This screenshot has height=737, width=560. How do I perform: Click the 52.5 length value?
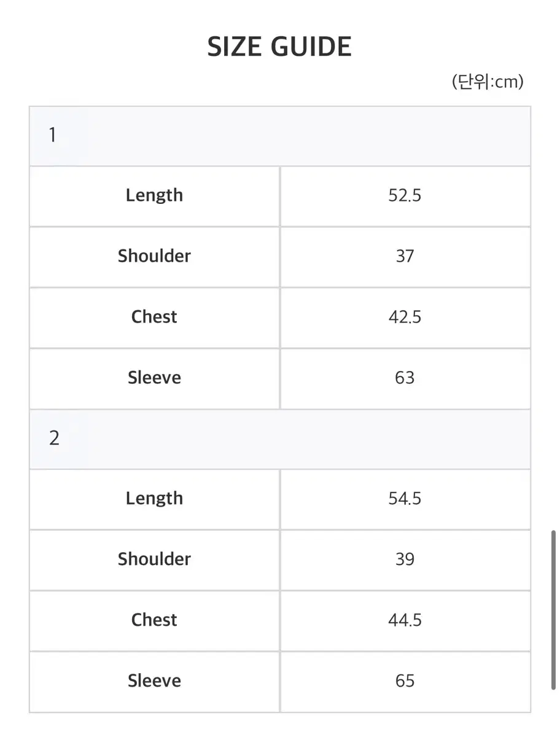tap(405, 196)
